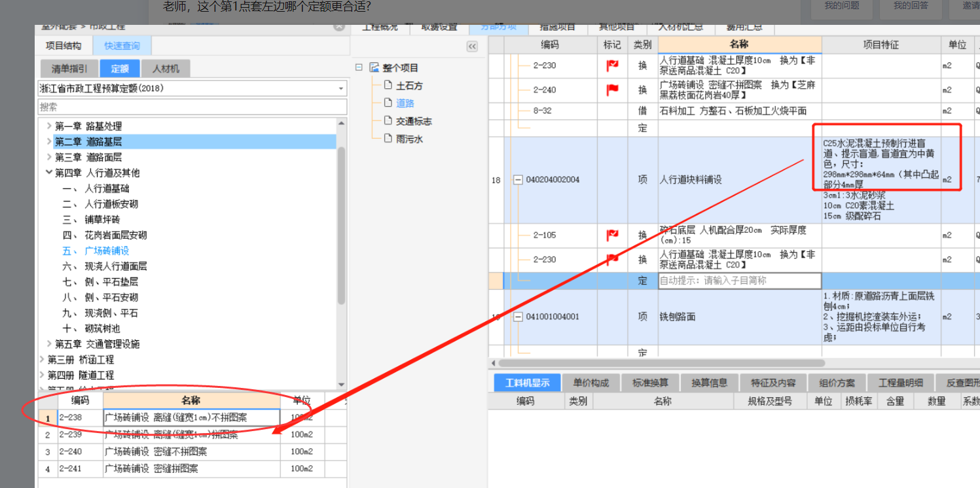Open the 换算信息 tab
Image resolution: width=980 pixels, height=488 pixels.
tap(710, 383)
